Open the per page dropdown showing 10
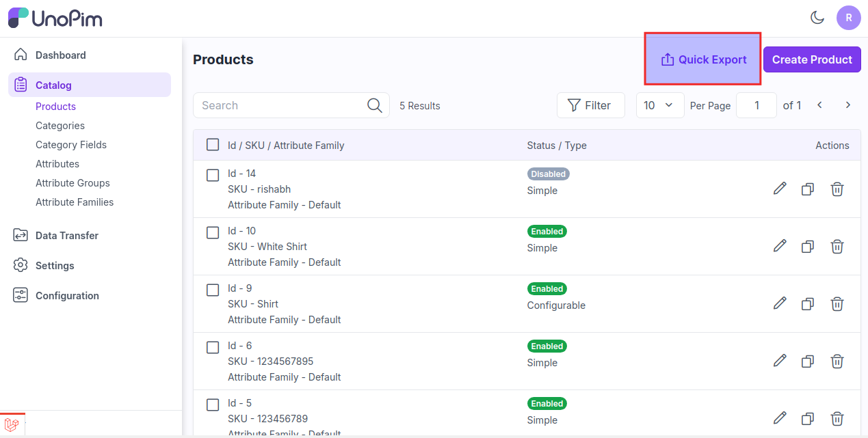Screen dimensions: 868x438 659,105
